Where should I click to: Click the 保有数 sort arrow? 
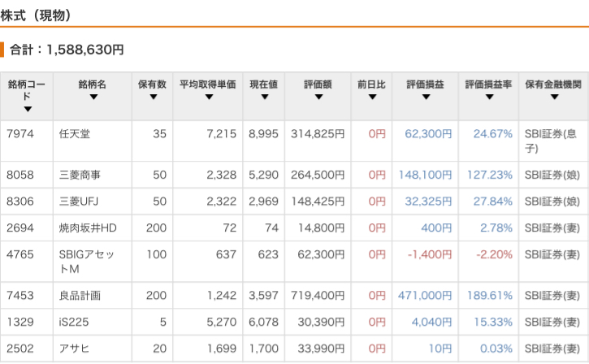(152, 97)
